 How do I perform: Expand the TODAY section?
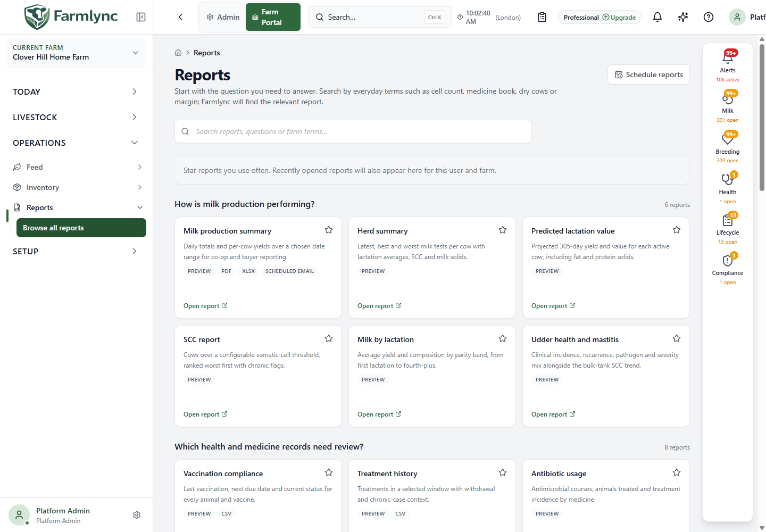[x=76, y=92]
